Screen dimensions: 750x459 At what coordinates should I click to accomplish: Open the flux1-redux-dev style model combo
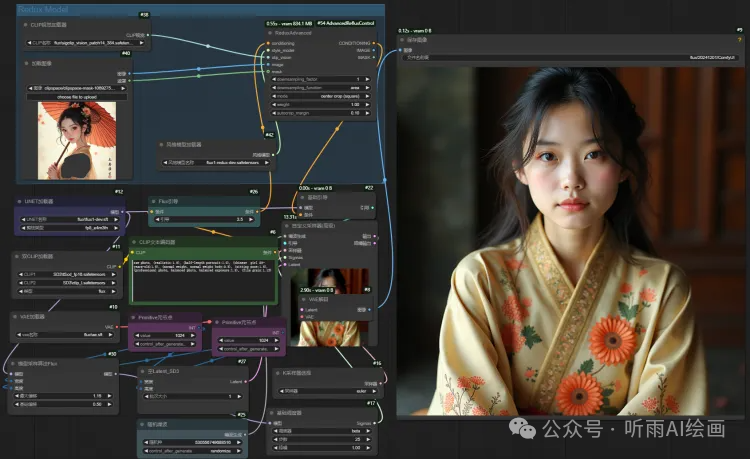coord(216,163)
